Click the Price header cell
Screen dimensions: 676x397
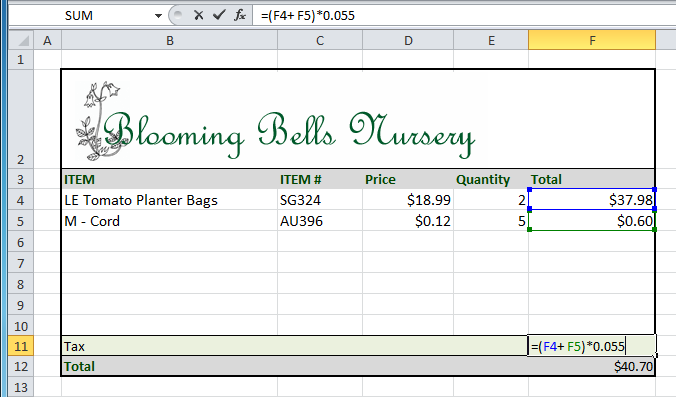pyautogui.click(x=408, y=179)
